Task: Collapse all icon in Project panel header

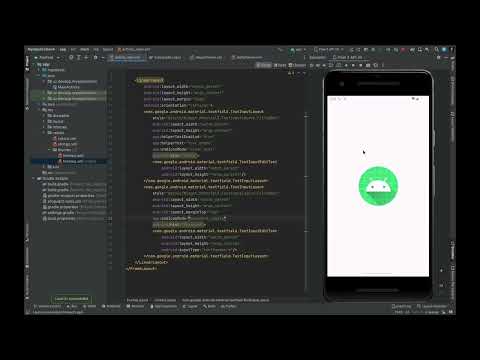Action: click(x=86, y=58)
